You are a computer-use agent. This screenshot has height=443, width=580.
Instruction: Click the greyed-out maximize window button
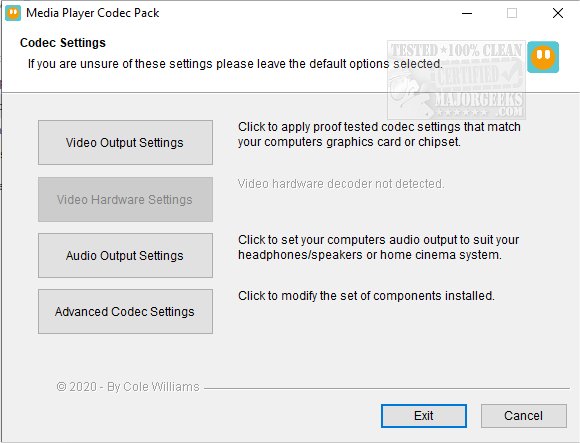(512, 13)
